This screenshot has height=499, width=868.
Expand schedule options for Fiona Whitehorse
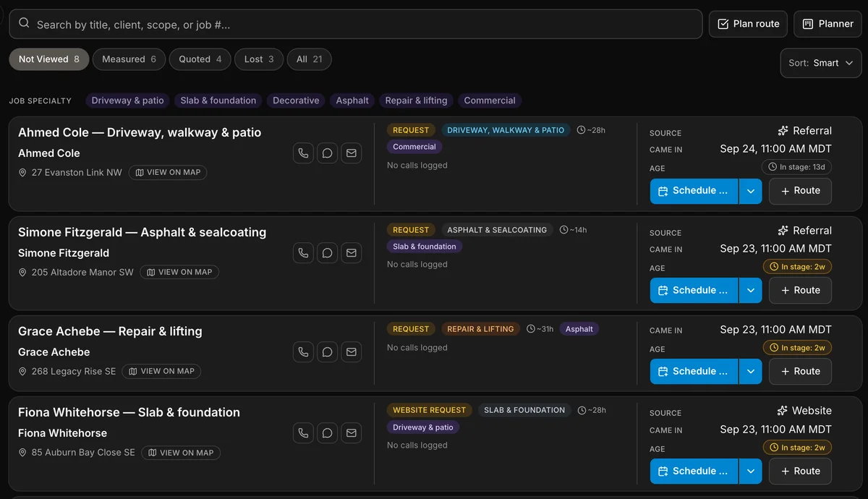tap(750, 472)
